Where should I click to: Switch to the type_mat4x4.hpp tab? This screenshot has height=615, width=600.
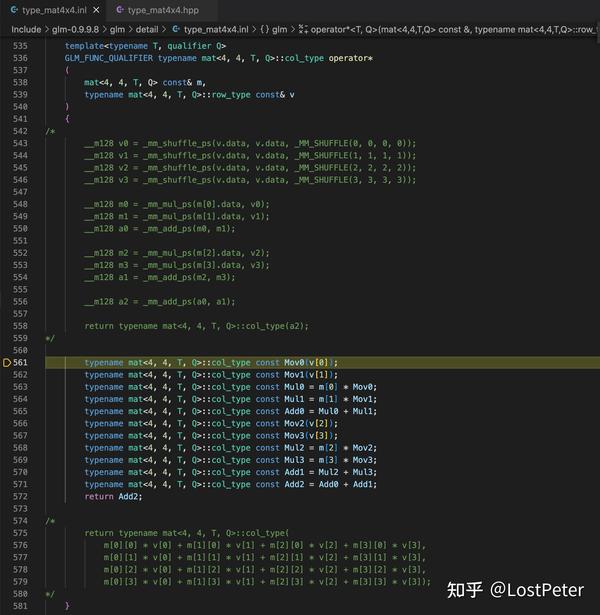(163, 10)
